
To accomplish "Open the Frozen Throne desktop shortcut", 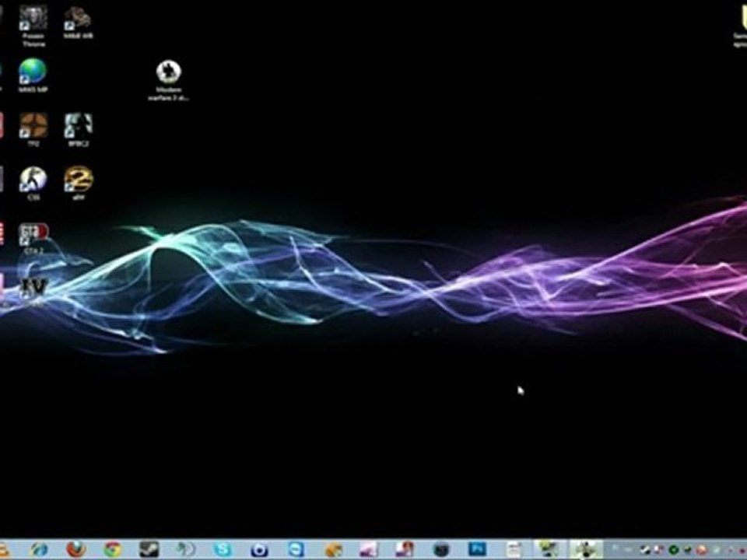I will 33,25.
